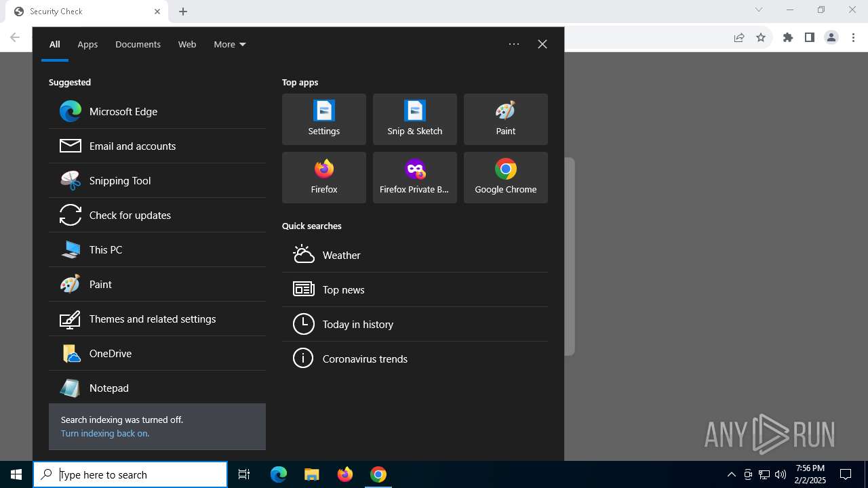Run Coronavirus trends quick search
Image resolution: width=868 pixels, height=488 pixels.
[415, 359]
